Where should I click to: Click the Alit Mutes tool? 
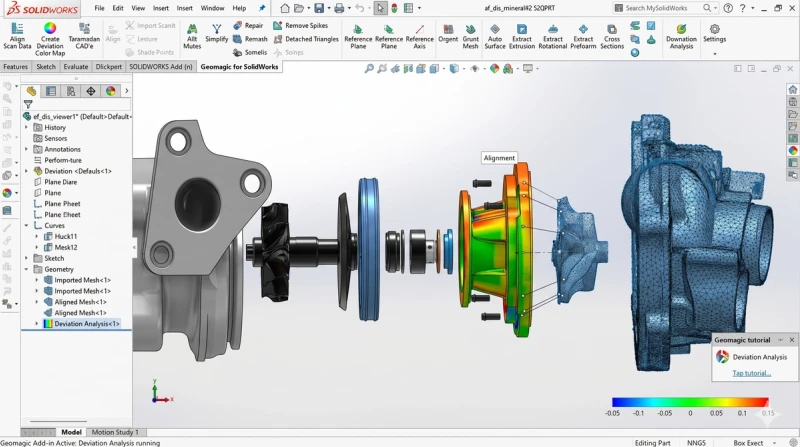pos(192,36)
